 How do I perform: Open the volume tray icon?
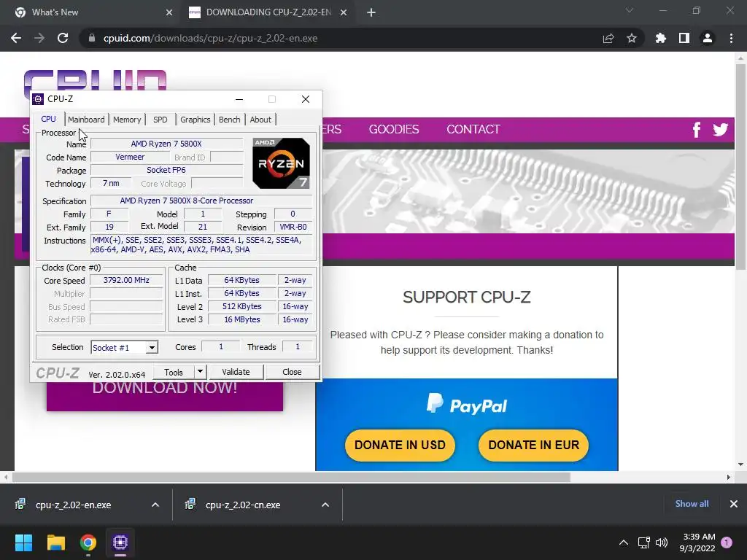click(662, 542)
